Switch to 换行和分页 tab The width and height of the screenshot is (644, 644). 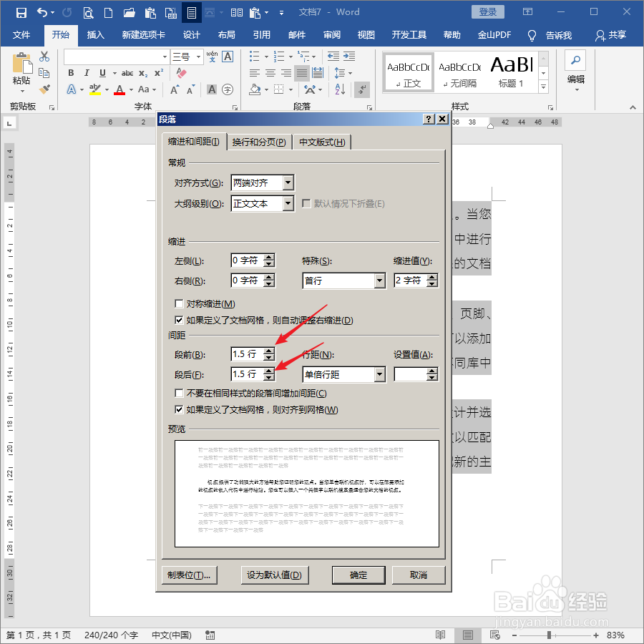pos(259,142)
